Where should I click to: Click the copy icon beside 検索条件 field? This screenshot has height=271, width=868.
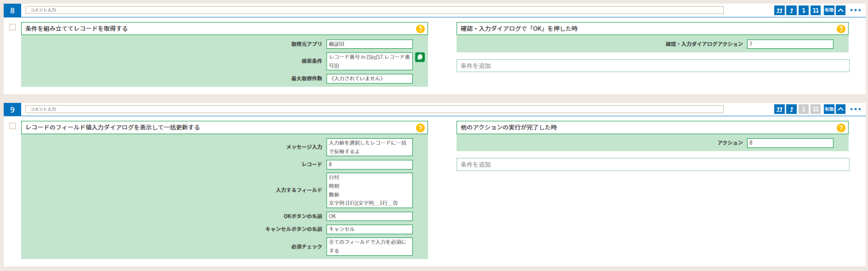coord(420,57)
